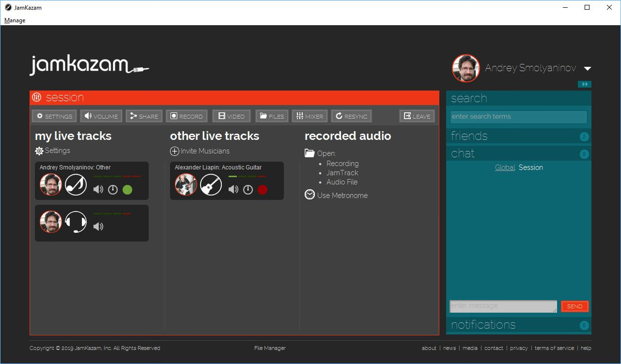Click the Resync toolbar button
621x364 pixels.
coord(351,116)
